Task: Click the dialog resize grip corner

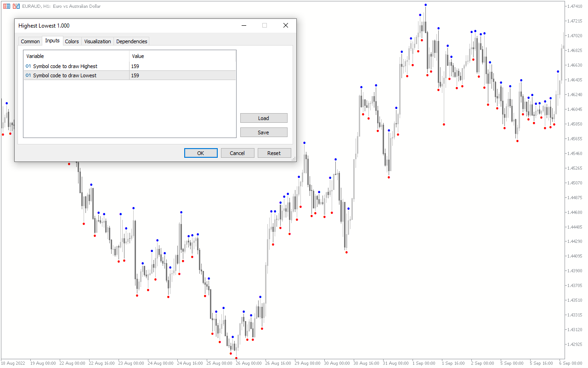Action: pyautogui.click(x=294, y=159)
